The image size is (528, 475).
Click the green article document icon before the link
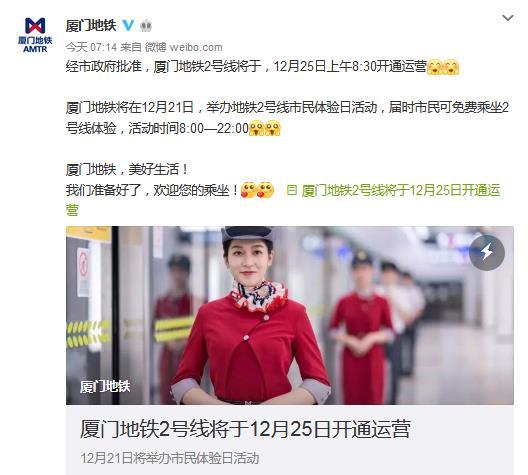click(x=292, y=190)
